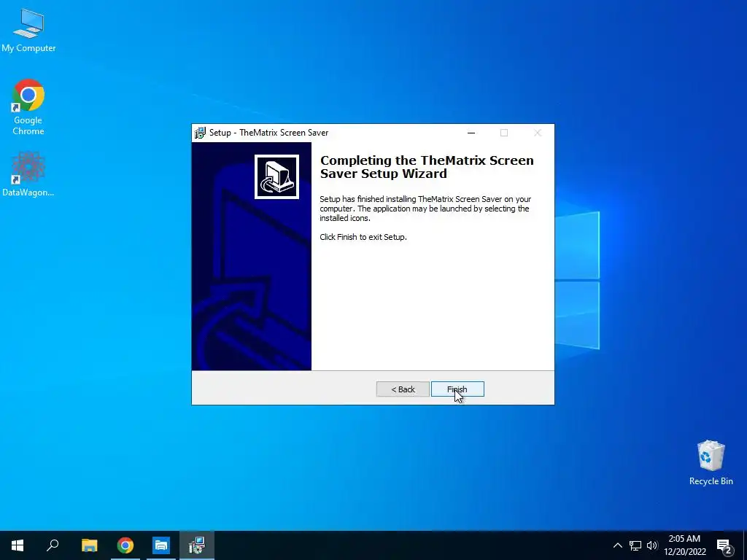Viewport: 747px width, 560px height.
Task: Open File Explorer from the taskbar
Action: click(x=89, y=545)
